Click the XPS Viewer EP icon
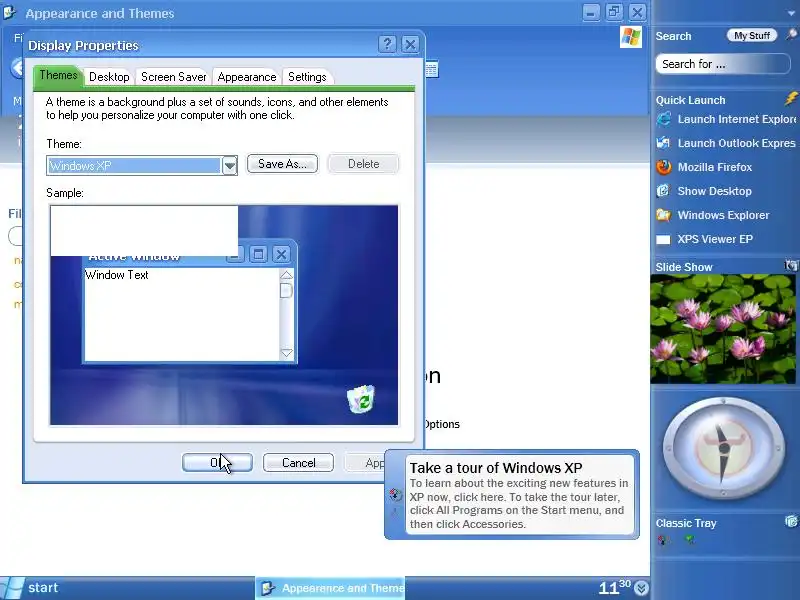Image resolution: width=800 pixels, height=600 pixels. pos(664,239)
